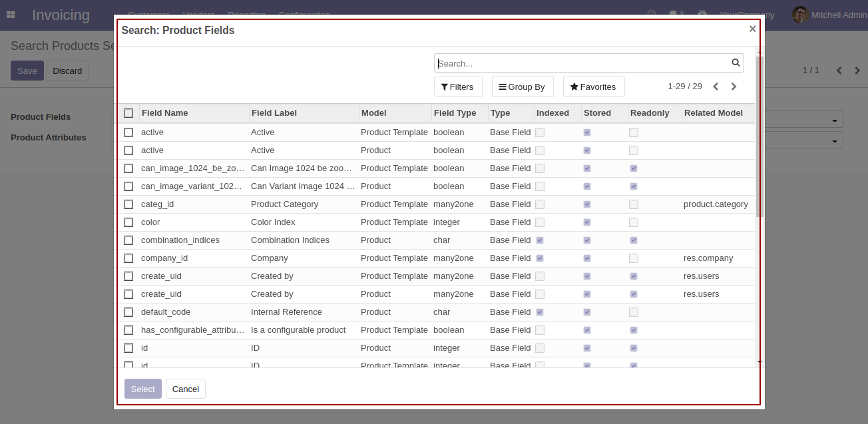Open the apps grid menu icon

tap(11, 15)
